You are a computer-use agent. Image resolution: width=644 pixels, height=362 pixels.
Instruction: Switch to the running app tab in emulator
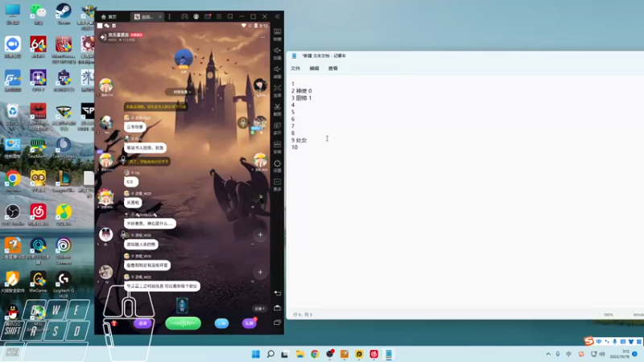pyautogui.click(x=147, y=17)
